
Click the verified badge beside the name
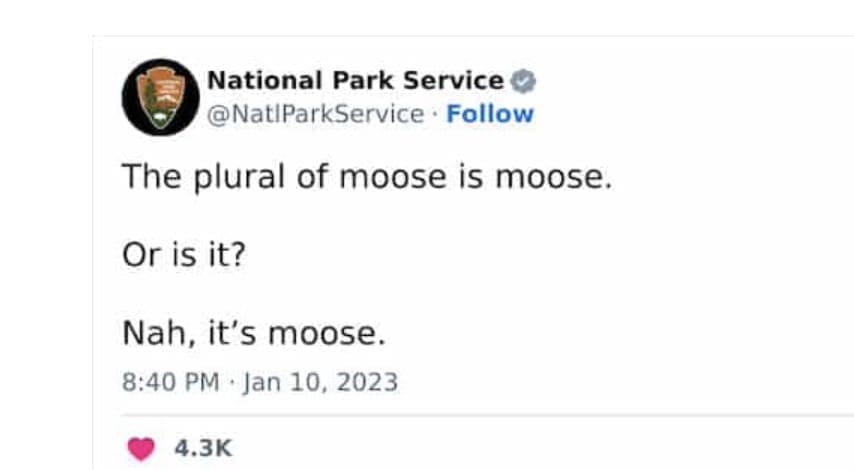point(524,81)
